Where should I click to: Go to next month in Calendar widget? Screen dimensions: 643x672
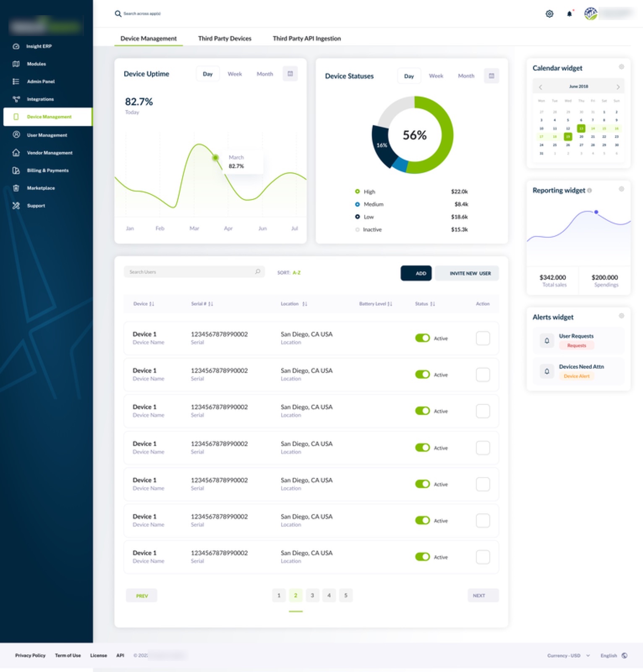(618, 87)
